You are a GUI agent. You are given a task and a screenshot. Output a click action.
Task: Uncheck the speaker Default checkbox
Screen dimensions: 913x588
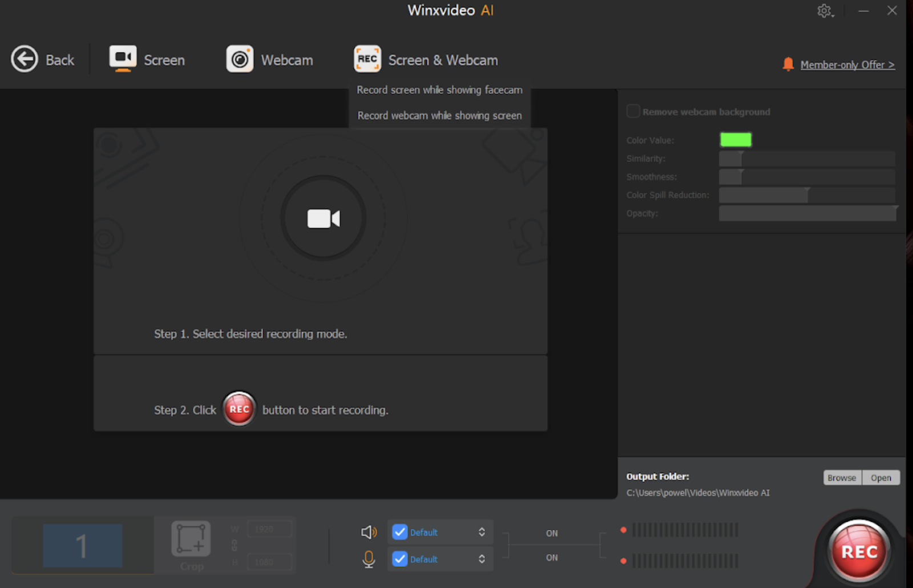tap(400, 532)
